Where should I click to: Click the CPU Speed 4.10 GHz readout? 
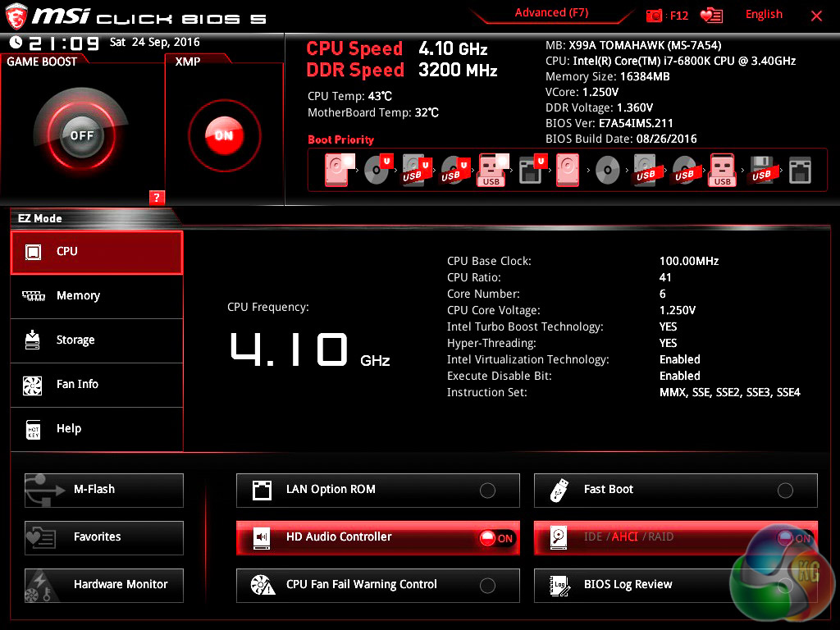[x=397, y=48]
